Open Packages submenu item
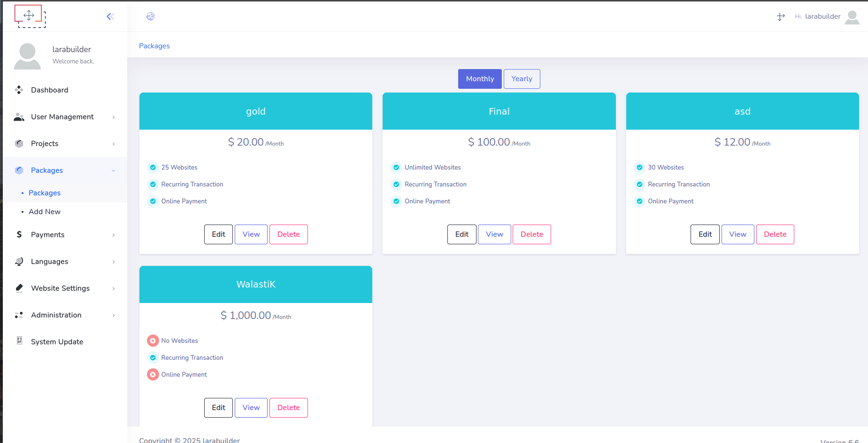Image resolution: width=868 pixels, height=443 pixels. (65, 193)
